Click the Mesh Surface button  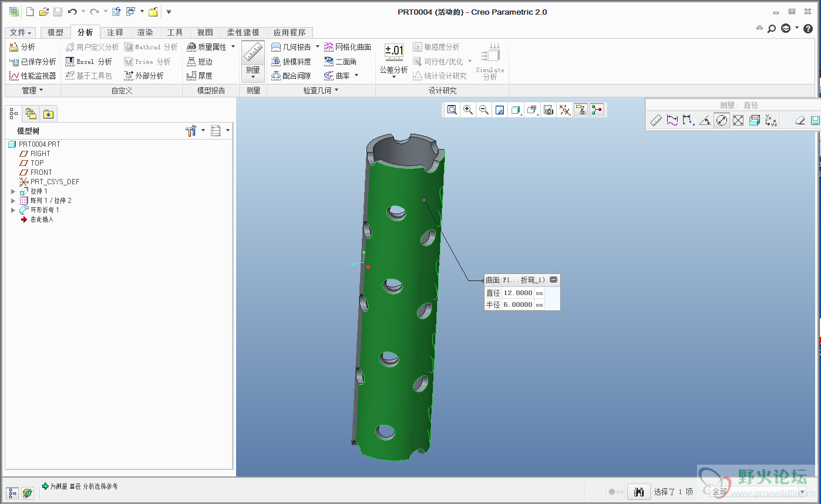pos(348,47)
